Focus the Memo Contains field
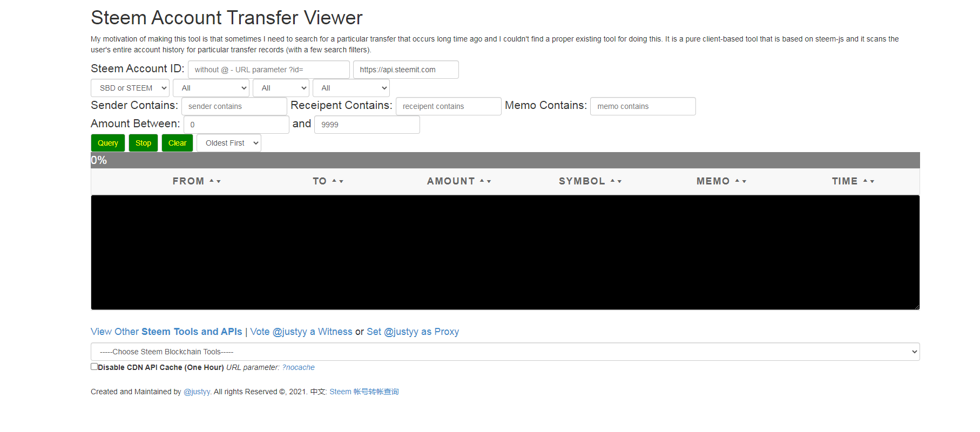 click(x=643, y=106)
